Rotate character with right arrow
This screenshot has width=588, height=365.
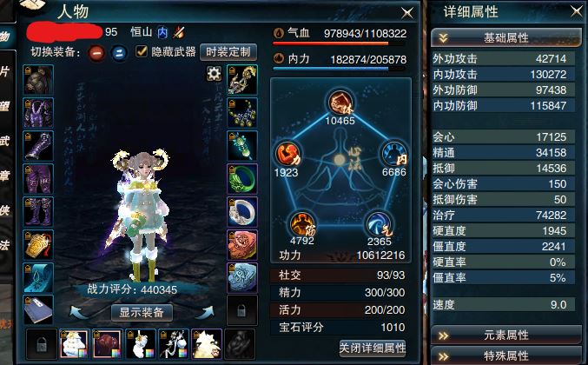pyautogui.click(x=206, y=312)
